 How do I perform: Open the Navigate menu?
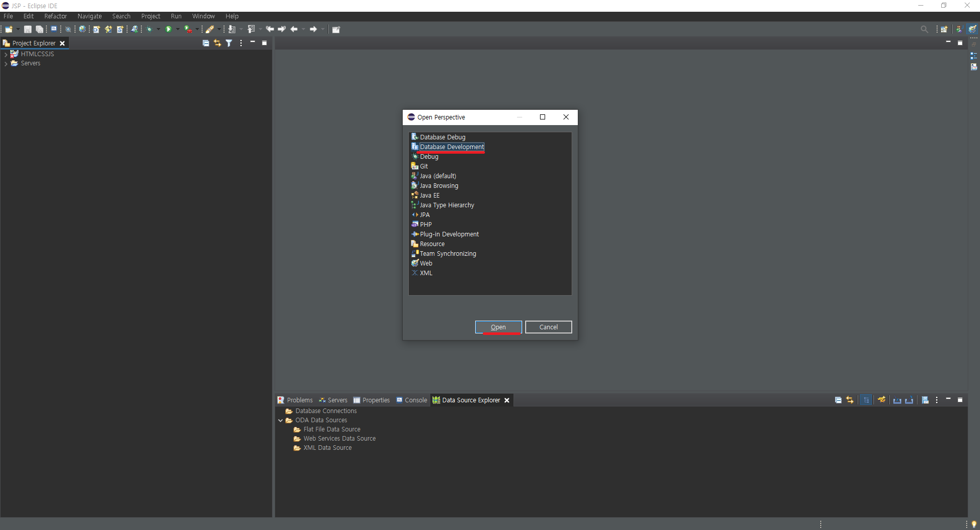pos(89,16)
